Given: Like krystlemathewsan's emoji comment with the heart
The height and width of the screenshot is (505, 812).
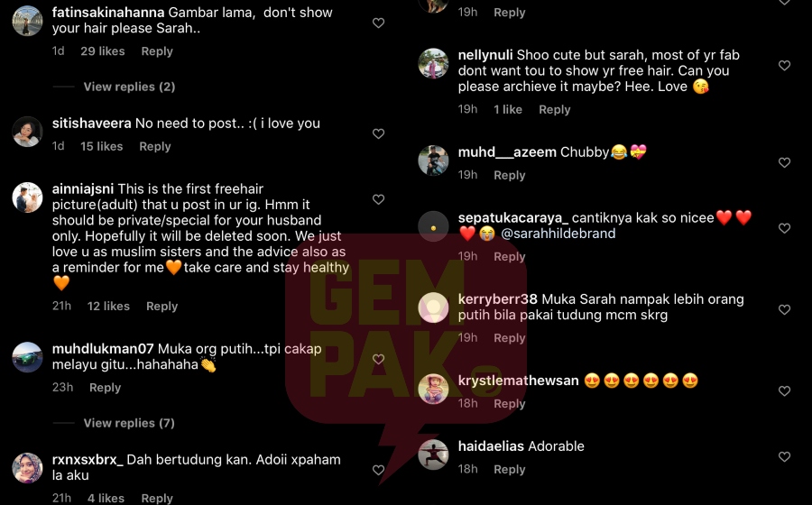Looking at the screenshot, I should (x=785, y=390).
